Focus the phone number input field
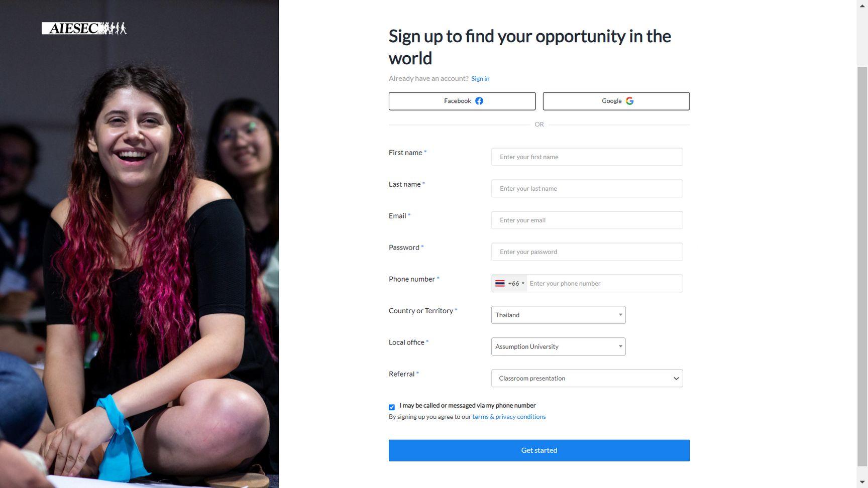This screenshot has width=868, height=488. click(604, 284)
